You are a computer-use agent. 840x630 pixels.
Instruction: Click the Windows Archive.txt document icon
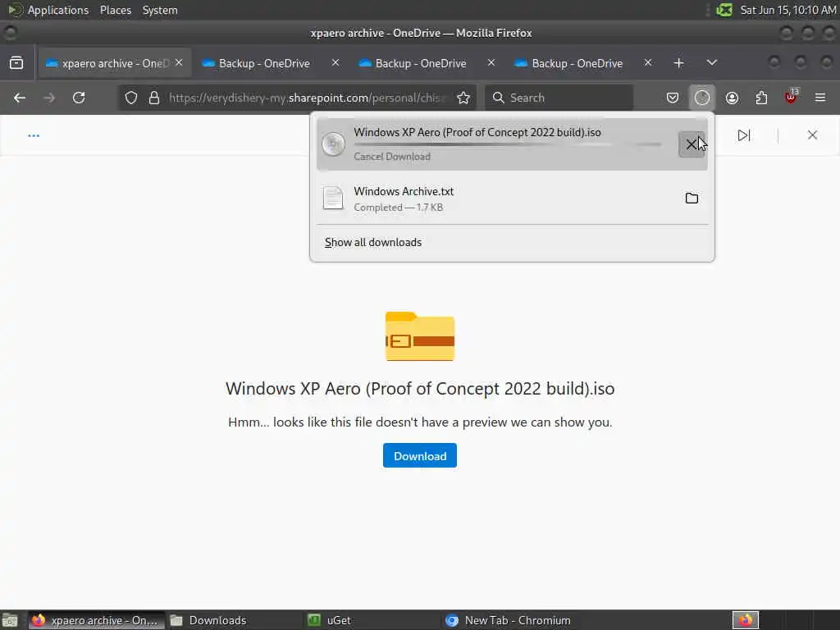(333, 199)
